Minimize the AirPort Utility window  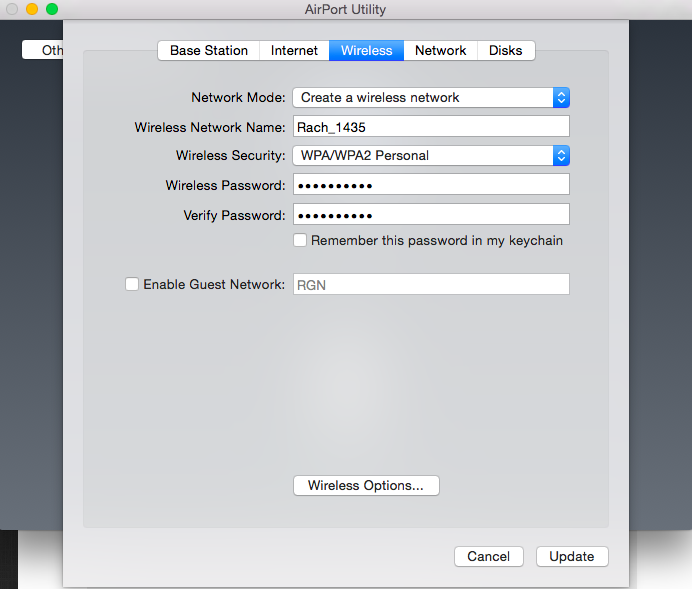32,9
